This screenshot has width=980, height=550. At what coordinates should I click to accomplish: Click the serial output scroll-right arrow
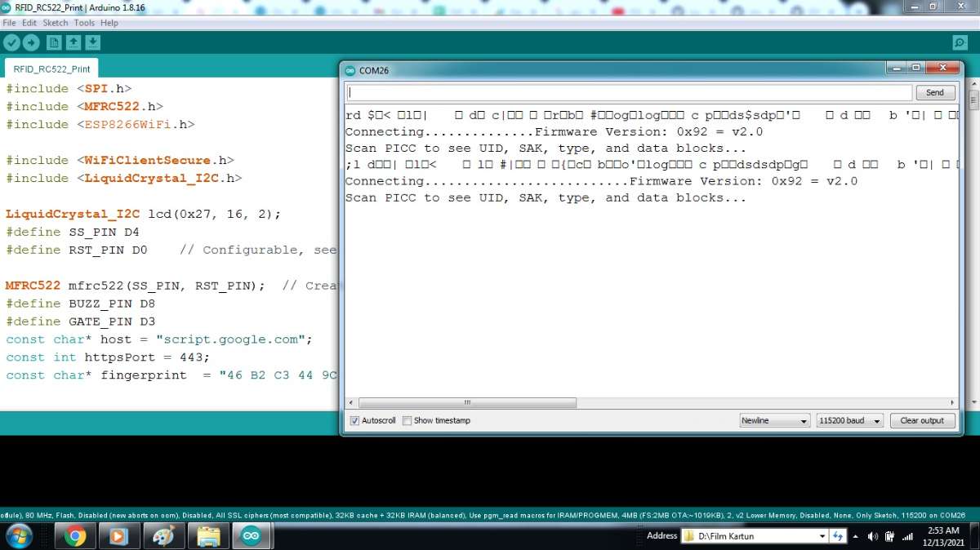[x=951, y=403]
